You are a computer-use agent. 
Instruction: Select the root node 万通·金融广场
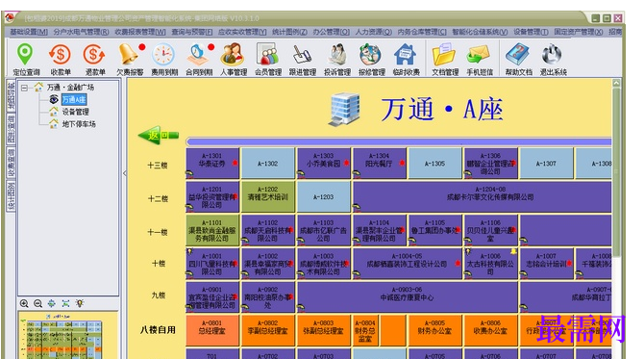(70, 88)
